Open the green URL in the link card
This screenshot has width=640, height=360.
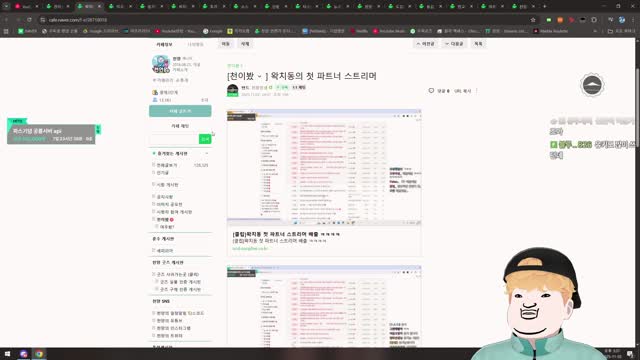(250, 248)
